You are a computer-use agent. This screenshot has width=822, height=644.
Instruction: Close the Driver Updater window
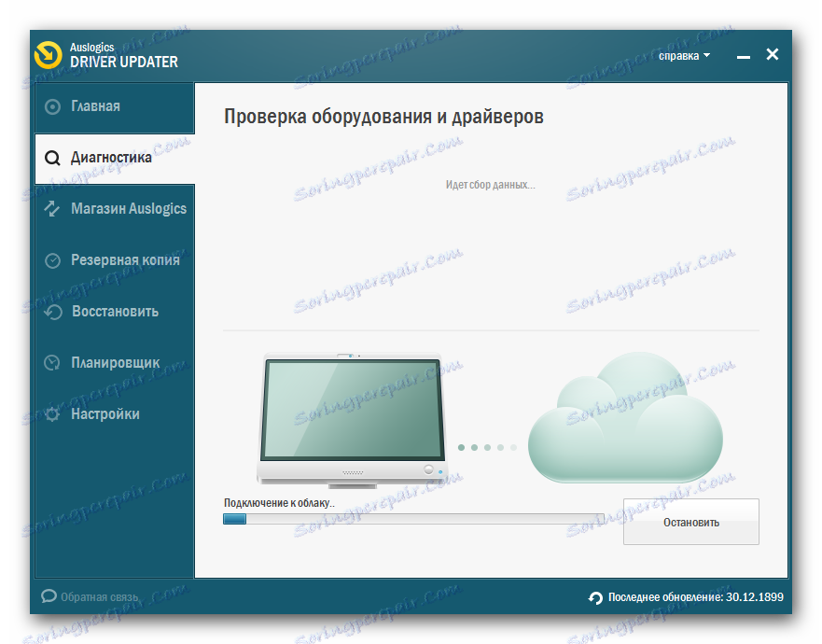[x=773, y=54]
